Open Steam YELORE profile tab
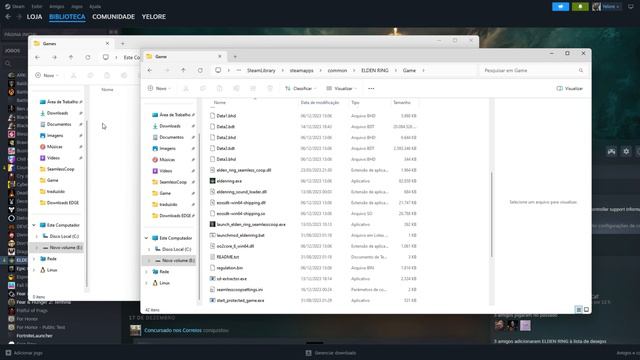The image size is (640, 360). (x=153, y=17)
